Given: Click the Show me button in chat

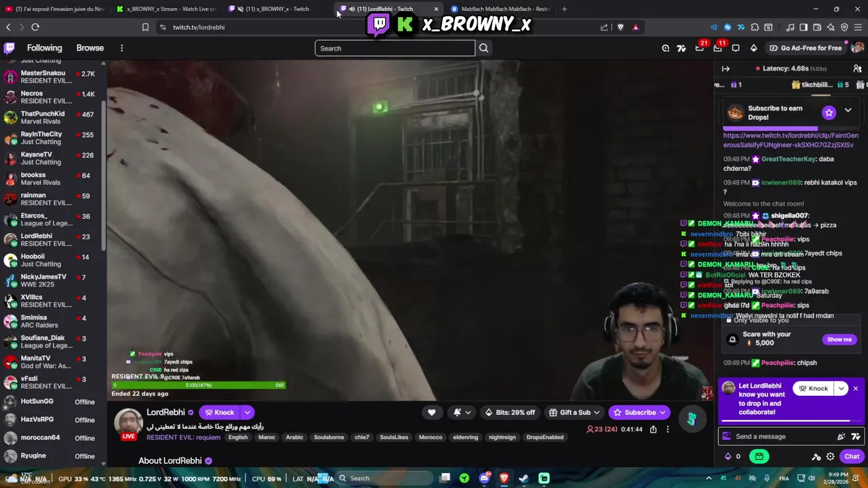Looking at the screenshot, I should (839, 340).
